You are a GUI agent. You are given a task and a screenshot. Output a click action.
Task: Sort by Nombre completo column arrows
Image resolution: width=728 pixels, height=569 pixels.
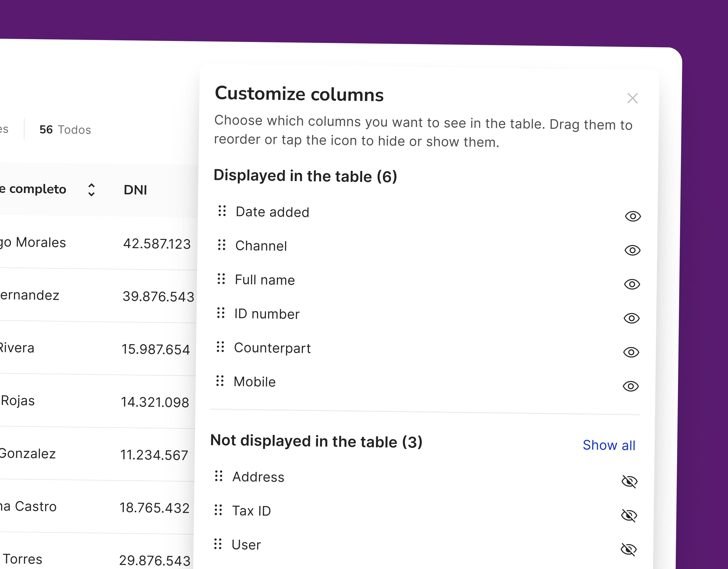[x=91, y=190]
